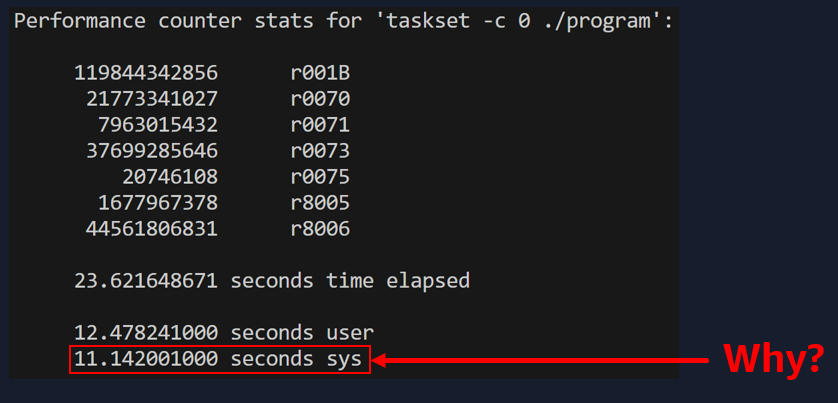
Task: Click the r0070 event name
Action: (320, 99)
